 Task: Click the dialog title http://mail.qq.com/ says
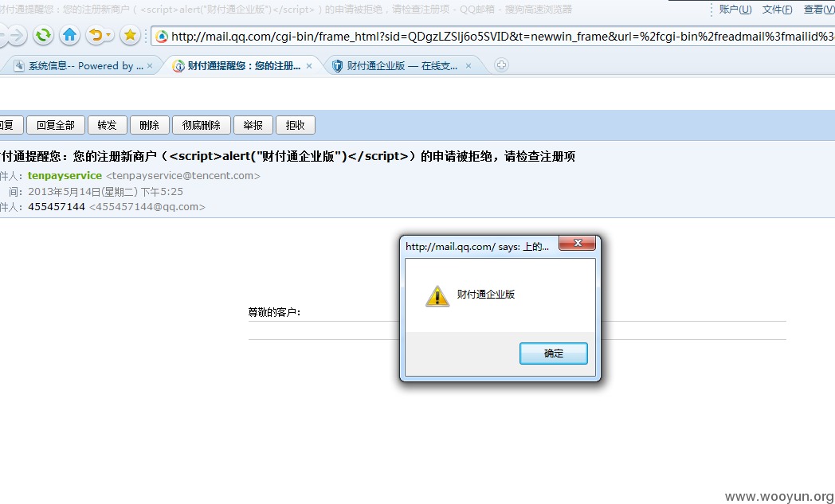coord(477,246)
